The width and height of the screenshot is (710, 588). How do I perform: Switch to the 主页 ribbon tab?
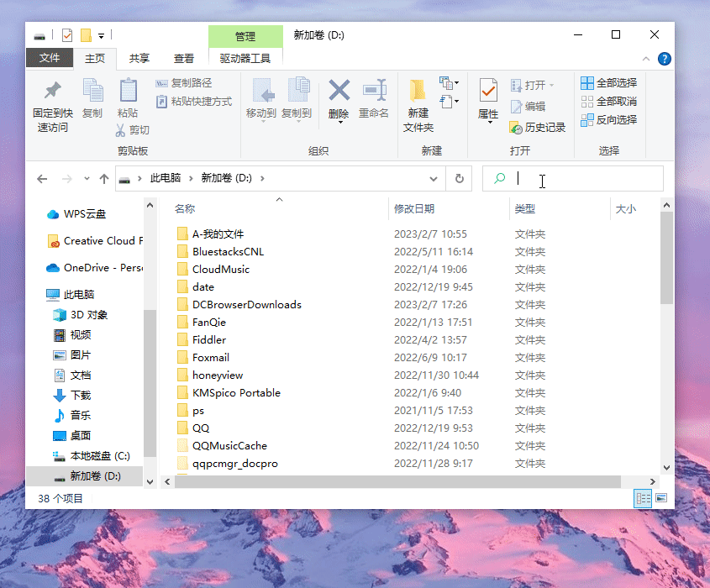(x=95, y=59)
